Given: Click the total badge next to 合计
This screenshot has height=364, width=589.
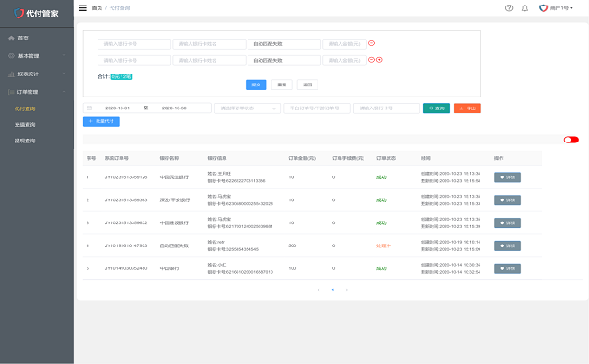Looking at the screenshot, I should [121, 77].
